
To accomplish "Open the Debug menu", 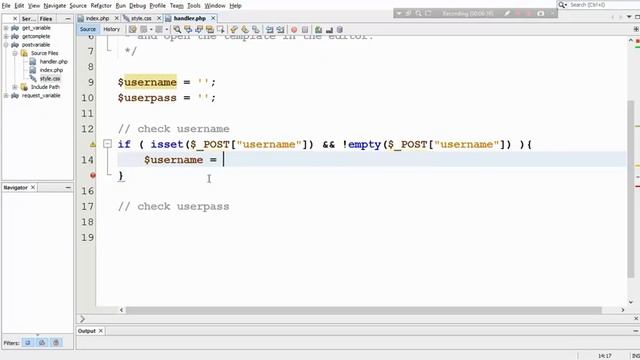I will 138,6.
